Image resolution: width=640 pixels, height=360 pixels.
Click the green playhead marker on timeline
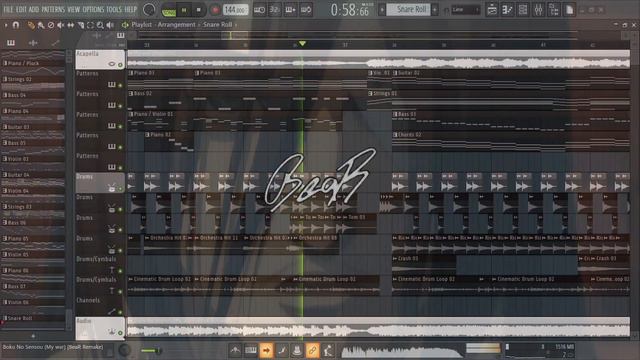tap(302, 43)
